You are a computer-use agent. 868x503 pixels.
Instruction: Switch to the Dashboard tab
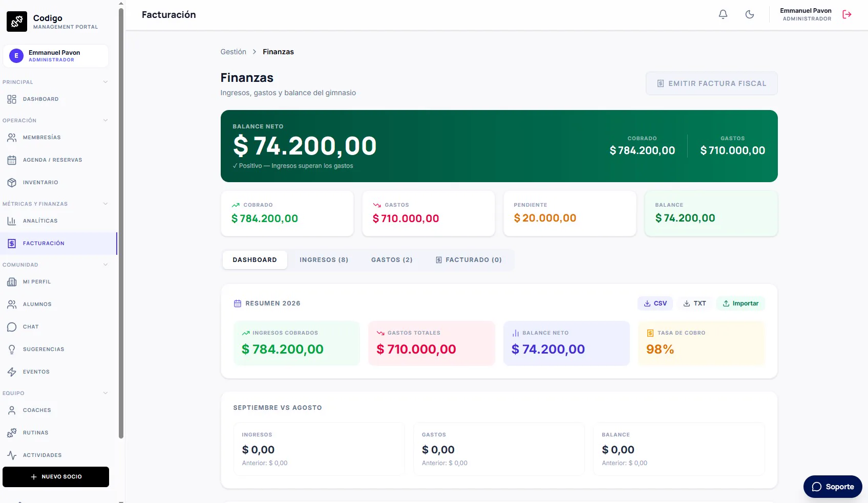pyautogui.click(x=255, y=260)
